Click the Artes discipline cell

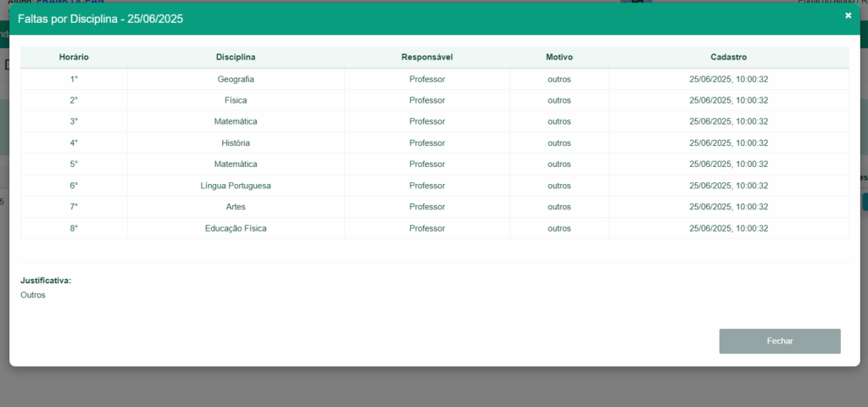click(x=236, y=206)
